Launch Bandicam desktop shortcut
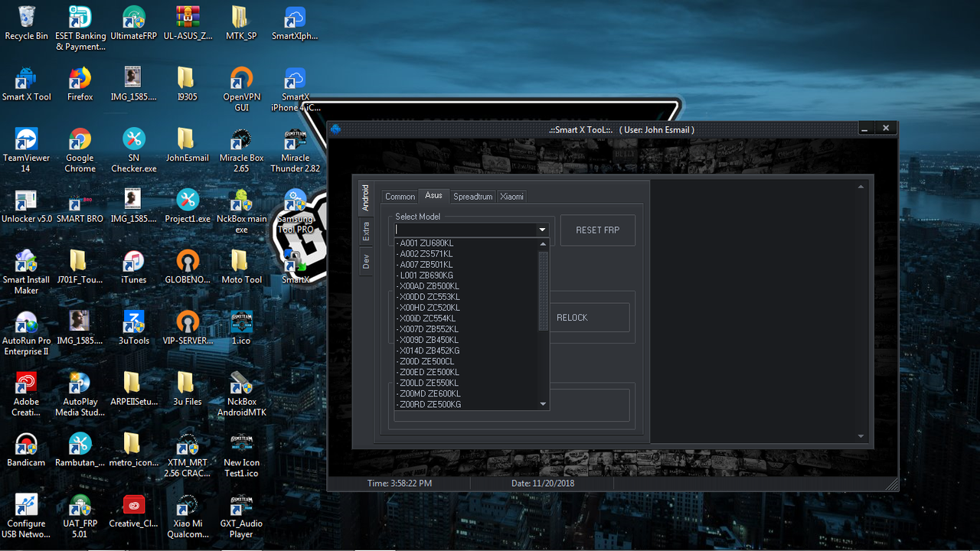Screen dimensions: 980x551 [26, 450]
